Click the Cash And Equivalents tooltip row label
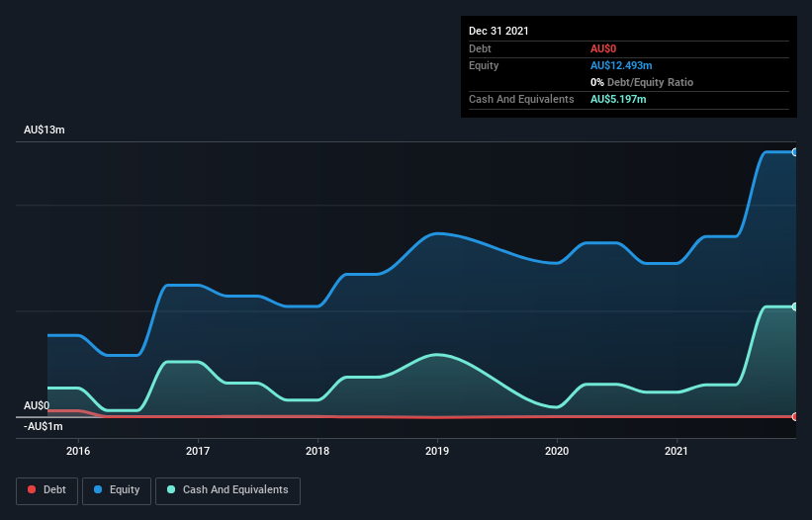 coord(521,99)
